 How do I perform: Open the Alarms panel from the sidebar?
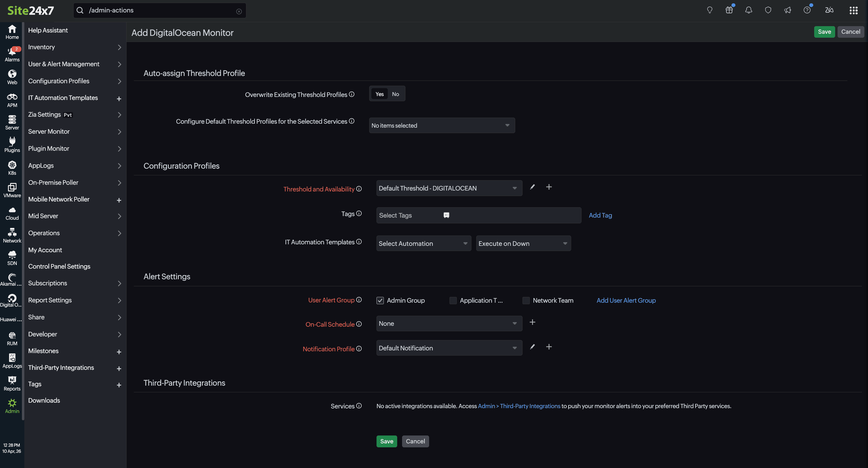point(12,54)
